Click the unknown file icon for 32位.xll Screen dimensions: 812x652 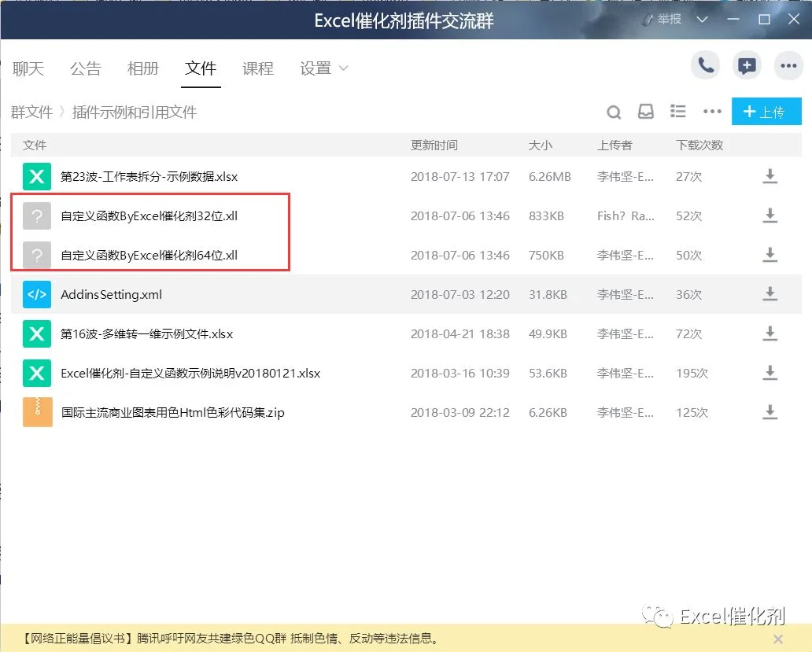37,215
